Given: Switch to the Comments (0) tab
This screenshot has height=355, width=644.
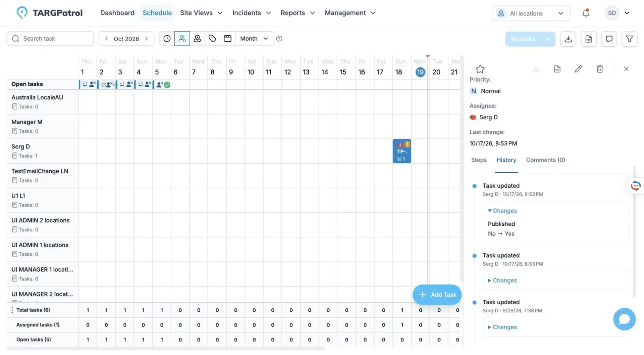Looking at the screenshot, I should point(545,160).
